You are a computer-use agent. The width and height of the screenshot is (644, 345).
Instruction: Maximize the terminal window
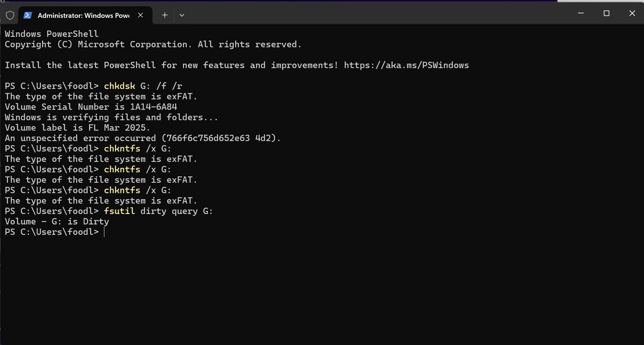pos(606,13)
